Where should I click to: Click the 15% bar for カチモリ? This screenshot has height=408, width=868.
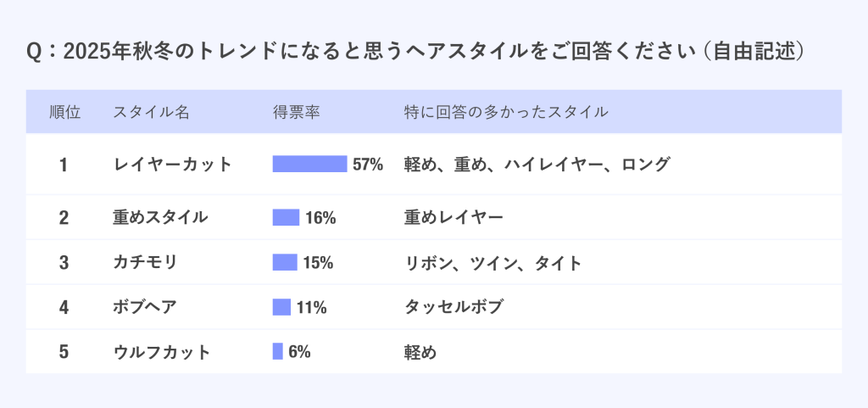pyautogui.click(x=285, y=262)
